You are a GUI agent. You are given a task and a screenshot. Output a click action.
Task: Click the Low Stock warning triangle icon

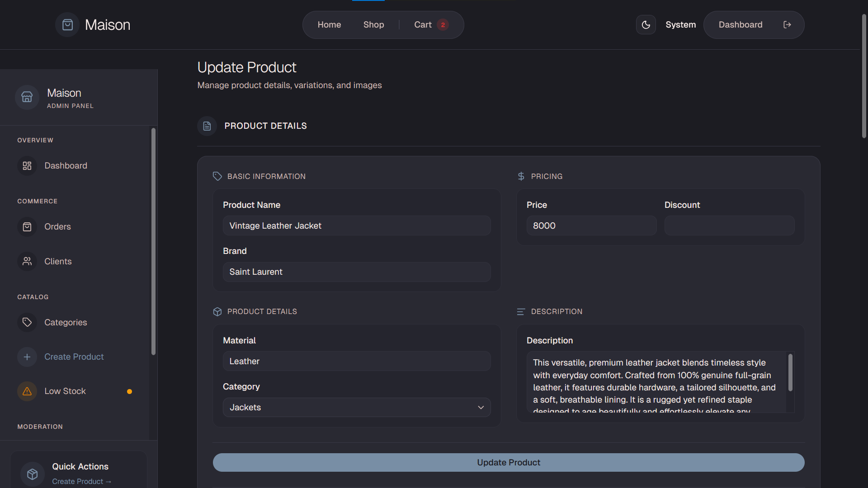point(27,391)
